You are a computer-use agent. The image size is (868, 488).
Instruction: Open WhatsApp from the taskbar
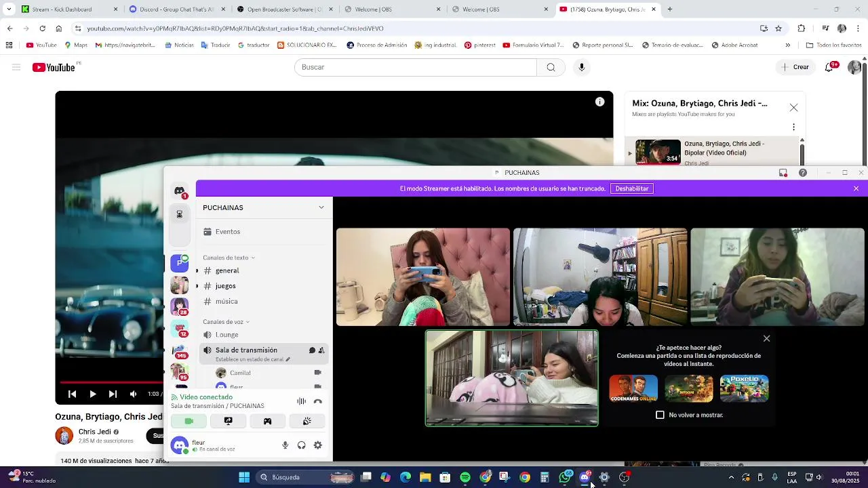click(565, 477)
